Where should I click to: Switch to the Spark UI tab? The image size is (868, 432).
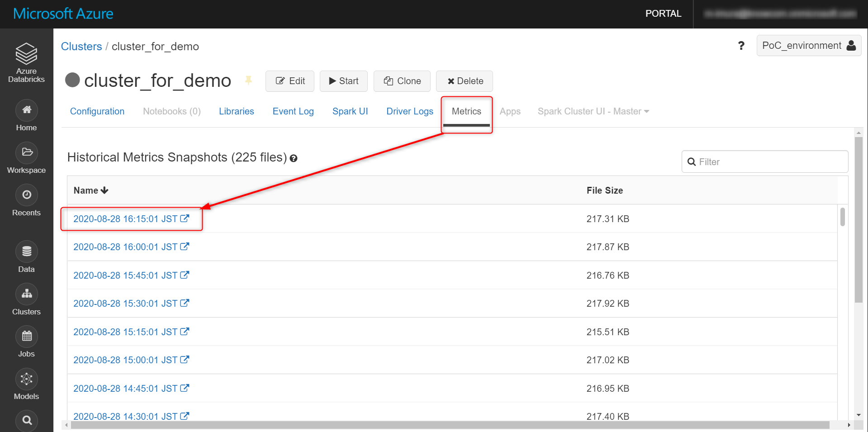(350, 111)
